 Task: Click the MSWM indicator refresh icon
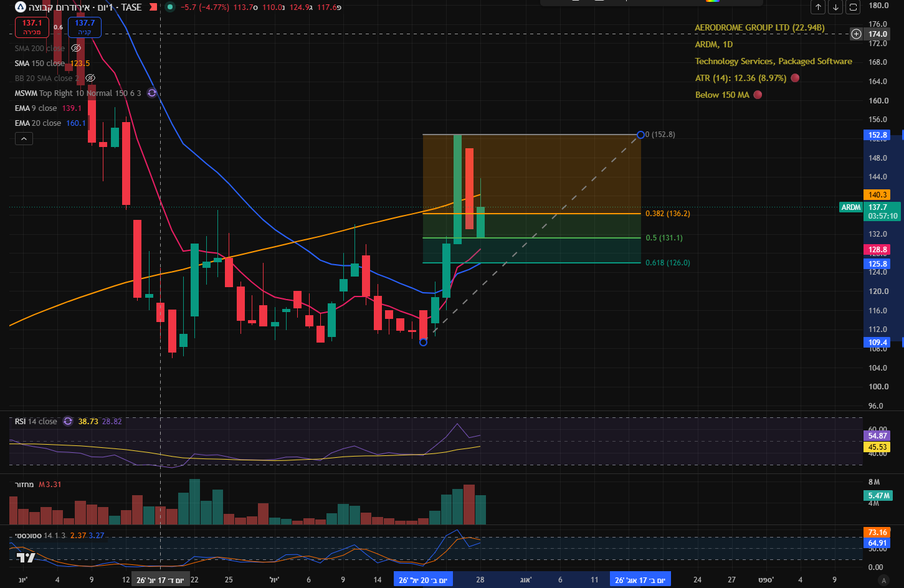(151, 93)
